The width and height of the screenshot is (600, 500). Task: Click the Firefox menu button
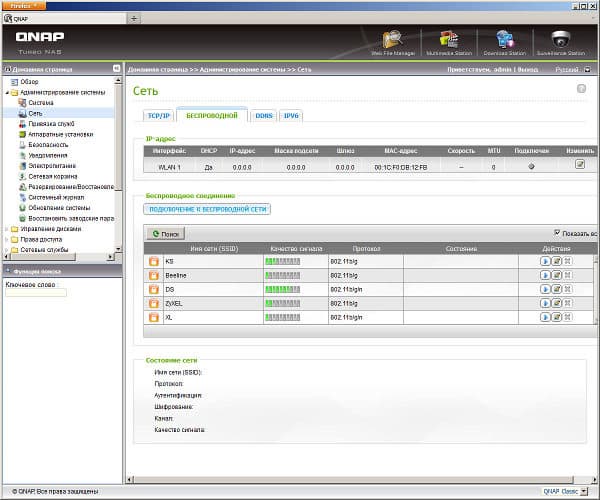pyautogui.click(x=24, y=5)
